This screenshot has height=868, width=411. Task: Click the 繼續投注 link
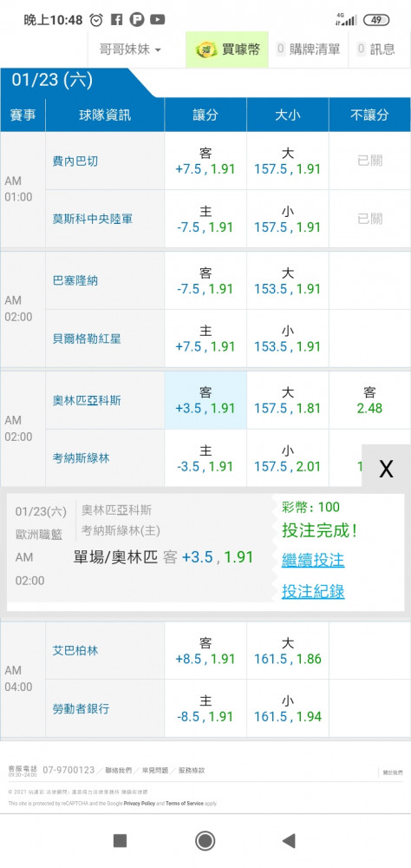(313, 560)
